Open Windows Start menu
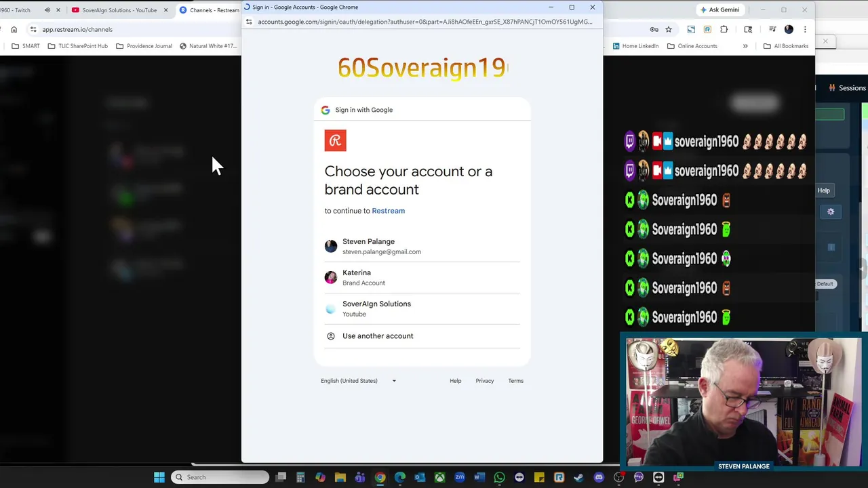This screenshot has width=868, height=488. 159,477
